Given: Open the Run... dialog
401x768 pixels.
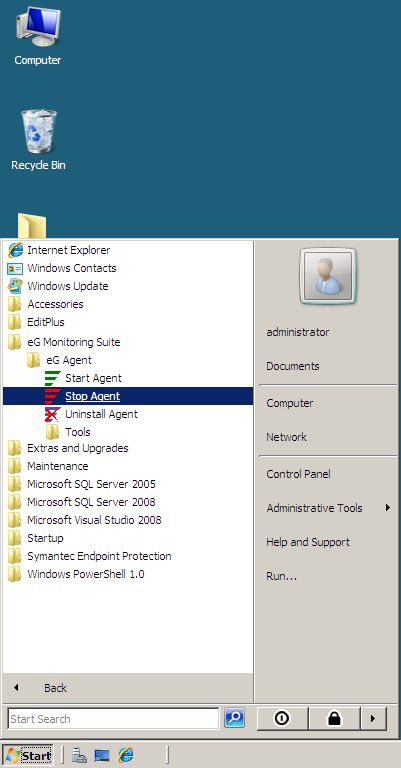Looking at the screenshot, I should [282, 576].
